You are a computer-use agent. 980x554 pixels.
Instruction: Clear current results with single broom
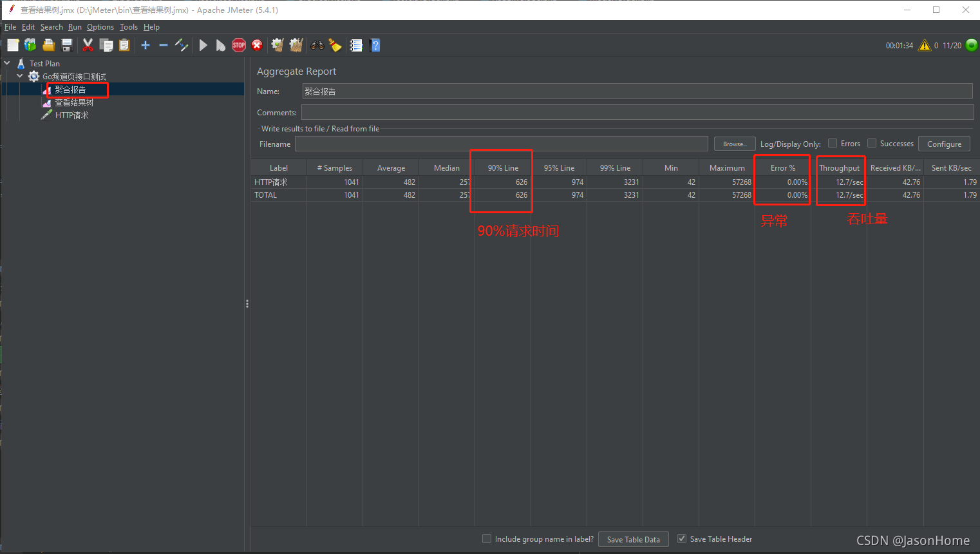(x=278, y=45)
